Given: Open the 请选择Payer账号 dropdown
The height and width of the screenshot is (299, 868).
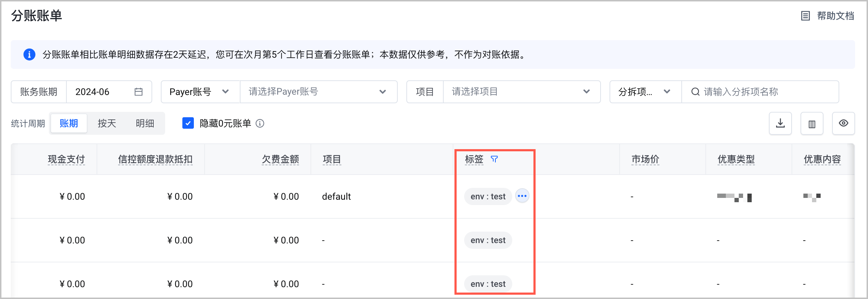Looking at the screenshot, I should 318,92.
